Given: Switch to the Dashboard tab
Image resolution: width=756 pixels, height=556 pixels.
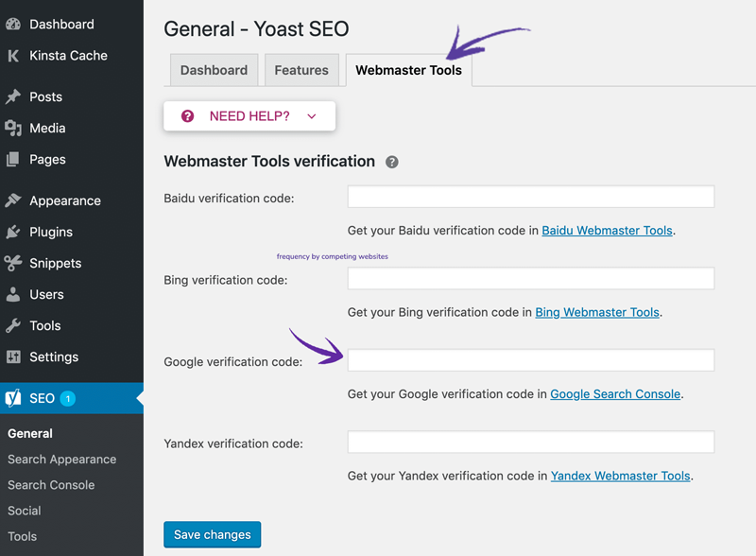Looking at the screenshot, I should coord(214,70).
